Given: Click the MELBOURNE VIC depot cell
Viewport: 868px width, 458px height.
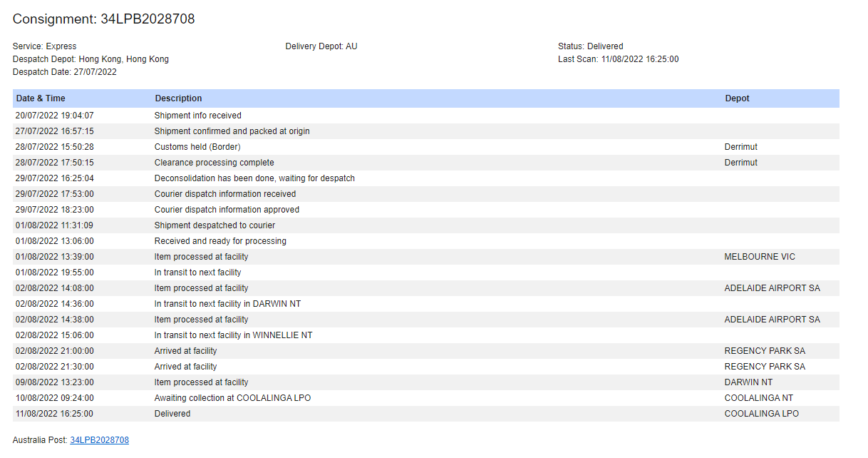Looking at the screenshot, I should pyautogui.click(x=760, y=257).
